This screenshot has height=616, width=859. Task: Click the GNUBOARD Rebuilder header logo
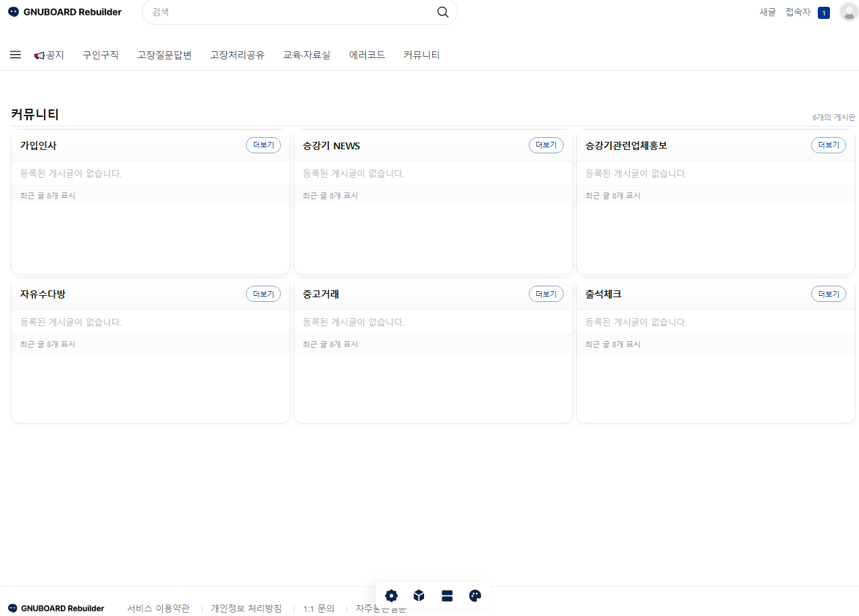65,12
